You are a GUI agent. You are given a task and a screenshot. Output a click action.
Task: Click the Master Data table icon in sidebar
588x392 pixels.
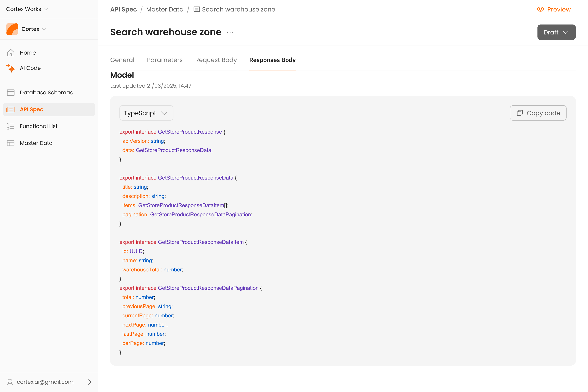(11, 143)
